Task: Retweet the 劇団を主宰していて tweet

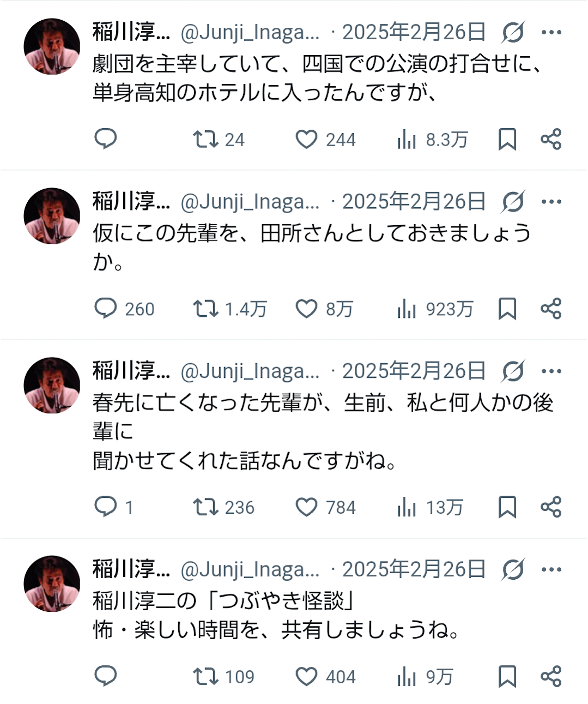Action: (x=205, y=139)
